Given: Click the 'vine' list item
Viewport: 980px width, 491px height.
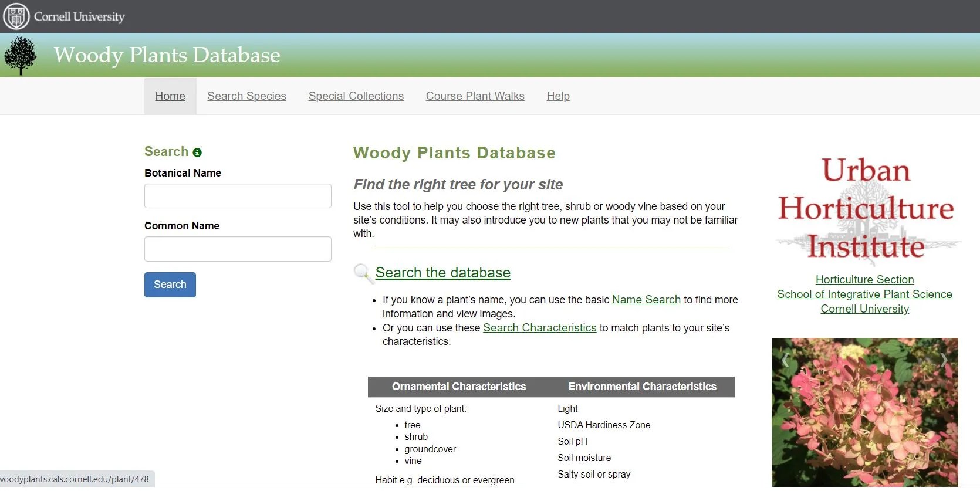Looking at the screenshot, I should pyautogui.click(x=413, y=461).
